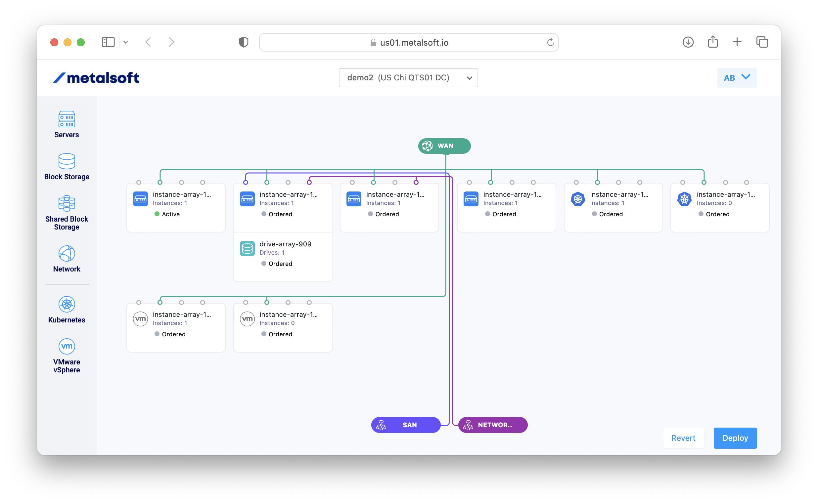Click the privacy shield icon
The width and height of the screenshot is (818, 504).
coord(244,42)
